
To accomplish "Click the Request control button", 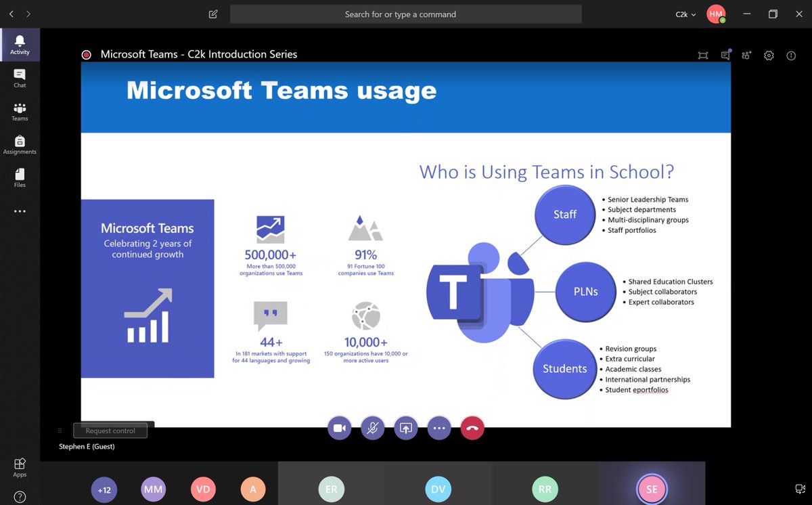I will 110,431.
